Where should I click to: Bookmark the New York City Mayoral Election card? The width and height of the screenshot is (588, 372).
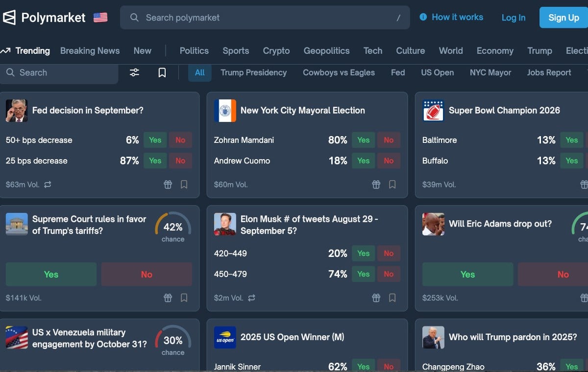392,185
